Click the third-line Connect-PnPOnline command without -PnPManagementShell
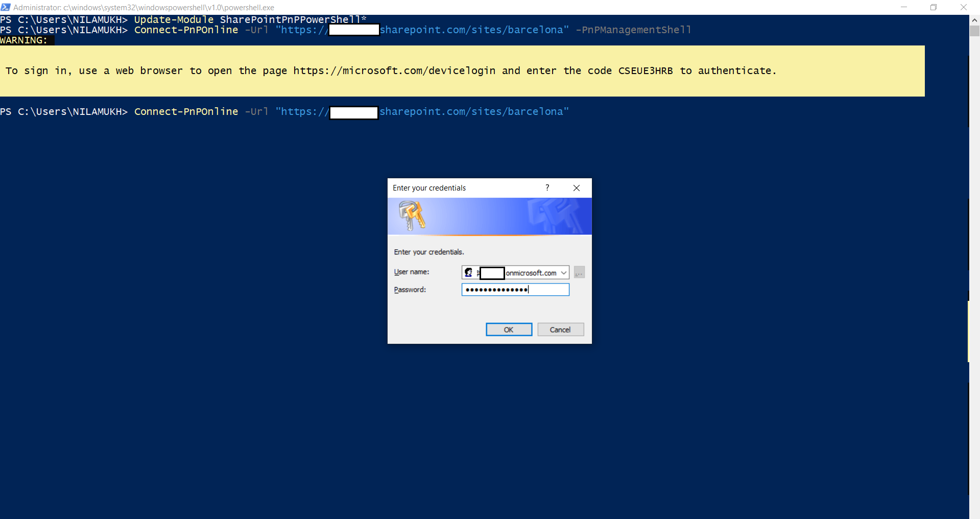 click(x=351, y=111)
